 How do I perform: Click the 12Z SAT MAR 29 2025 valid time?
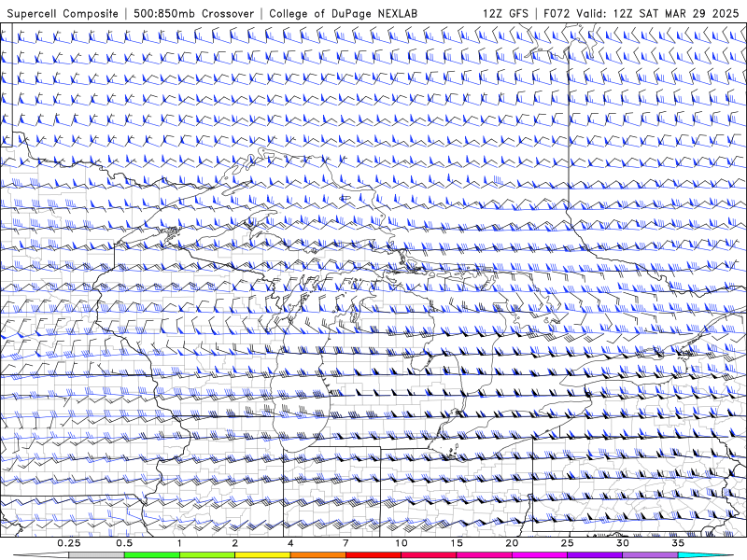[676, 13]
